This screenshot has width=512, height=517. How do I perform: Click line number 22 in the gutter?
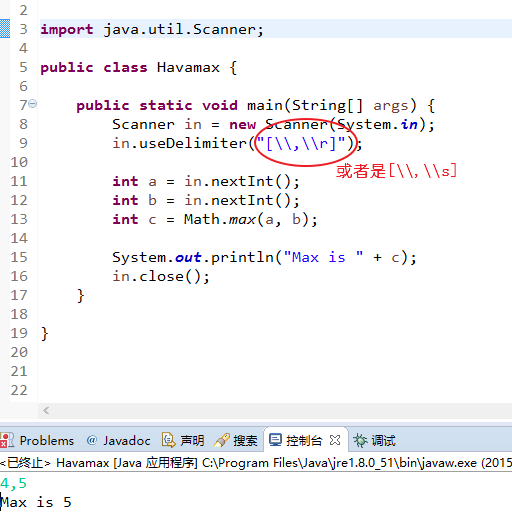(x=19, y=390)
